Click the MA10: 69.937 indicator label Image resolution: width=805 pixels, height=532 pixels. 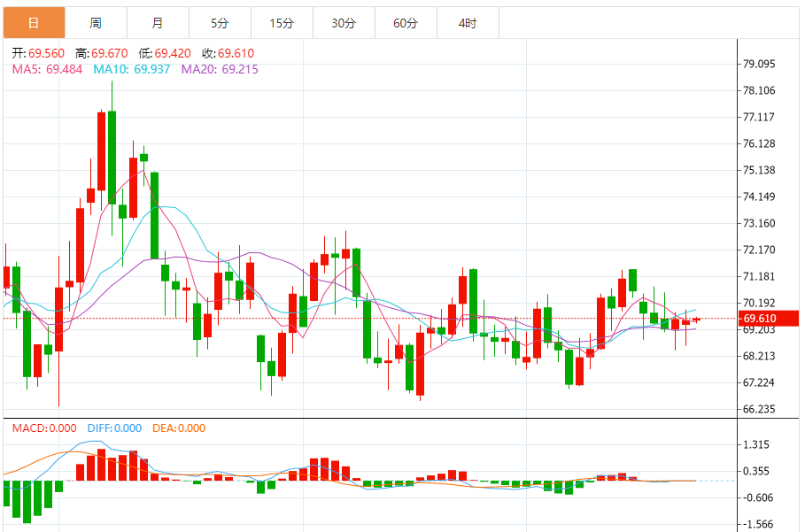click(x=131, y=69)
